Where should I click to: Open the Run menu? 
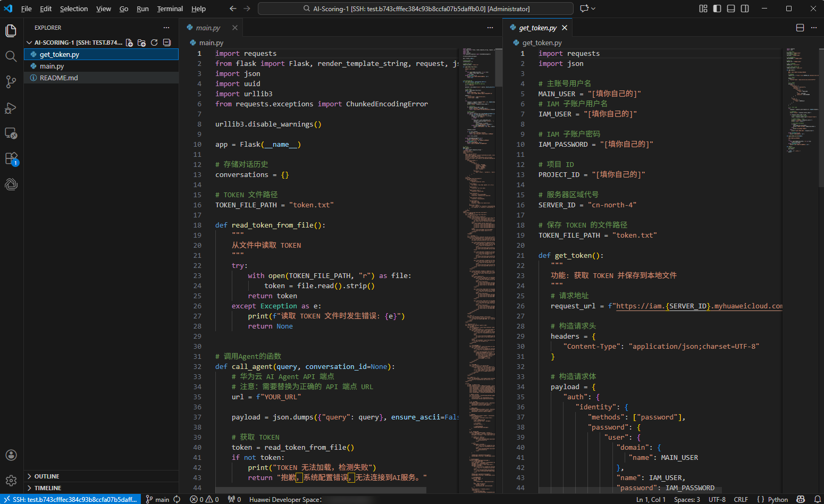[x=142, y=9]
